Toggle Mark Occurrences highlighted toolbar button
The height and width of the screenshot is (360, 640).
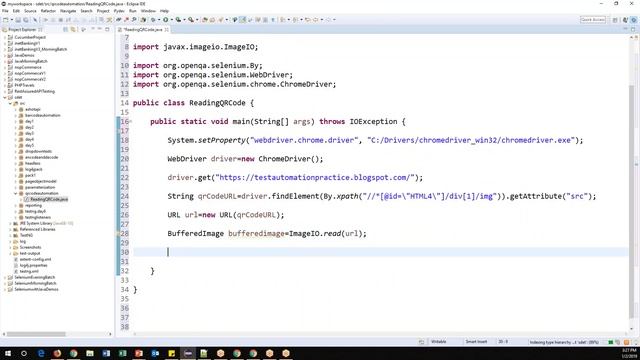click(x=242, y=20)
